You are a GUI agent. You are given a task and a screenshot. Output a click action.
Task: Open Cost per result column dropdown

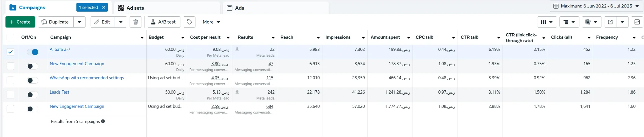coord(228,38)
